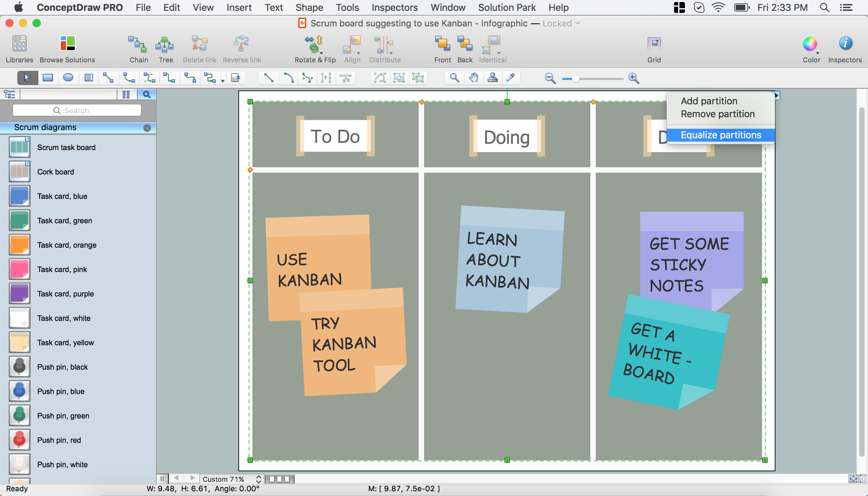
Task: Select the Text box tool
Action: pyautogui.click(x=88, y=78)
